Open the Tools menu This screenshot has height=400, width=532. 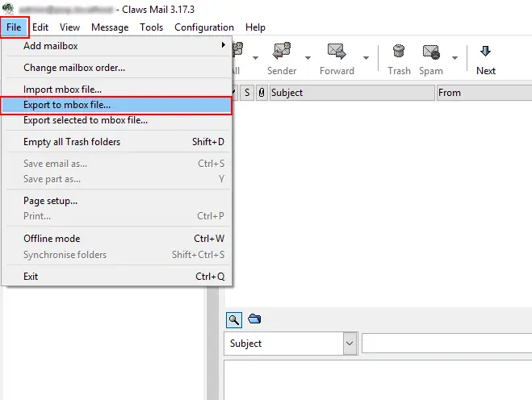click(151, 27)
